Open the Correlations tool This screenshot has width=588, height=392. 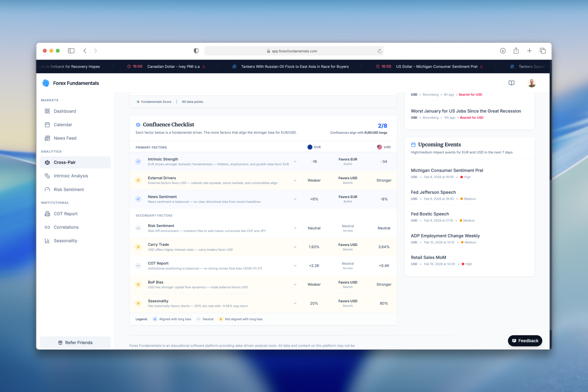(x=66, y=227)
